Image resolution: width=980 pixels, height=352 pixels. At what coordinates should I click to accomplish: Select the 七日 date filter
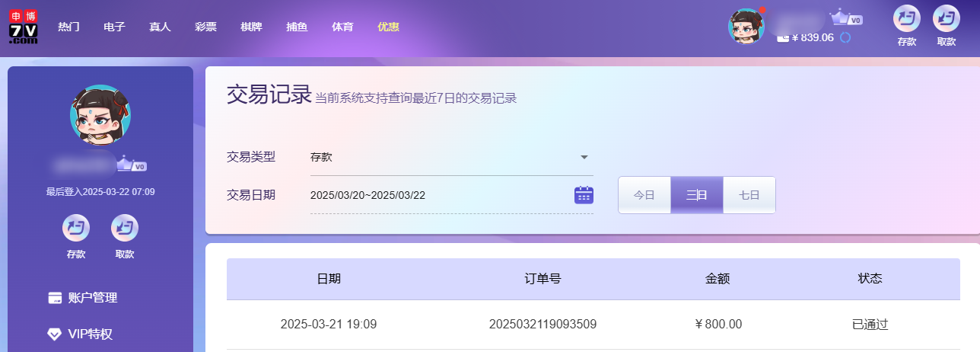(x=749, y=195)
